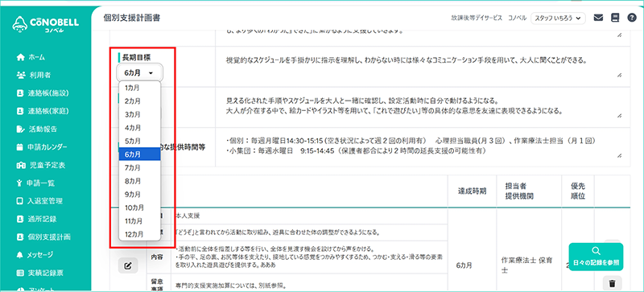644x292 pixels.
Task: Click the trash delete icon button
Action: coord(612,283)
